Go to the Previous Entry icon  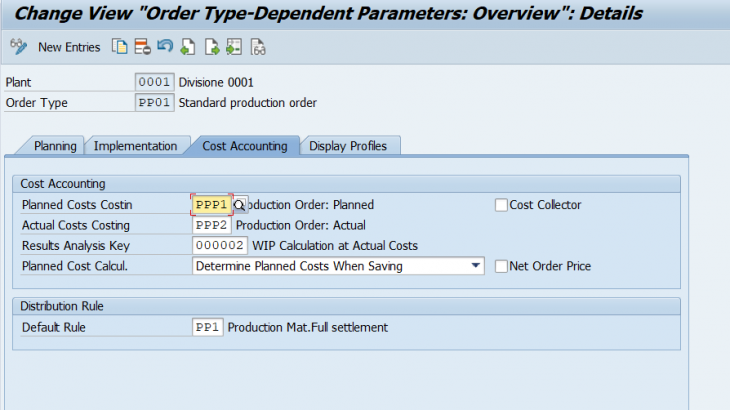(x=188, y=47)
